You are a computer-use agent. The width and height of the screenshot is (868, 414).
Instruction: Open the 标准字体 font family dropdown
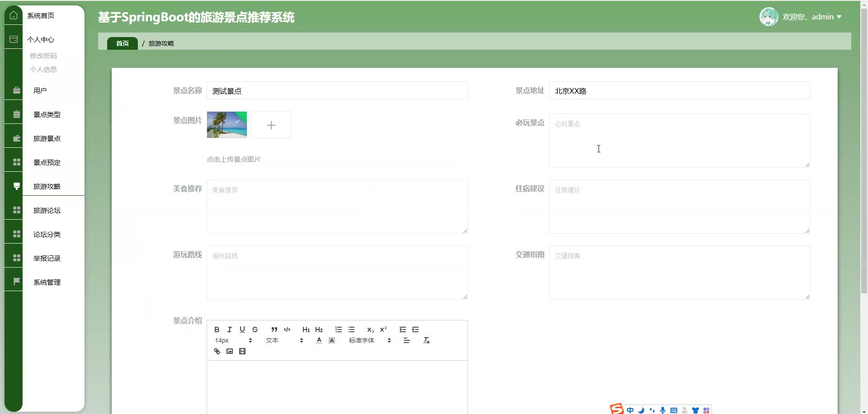[369, 340]
